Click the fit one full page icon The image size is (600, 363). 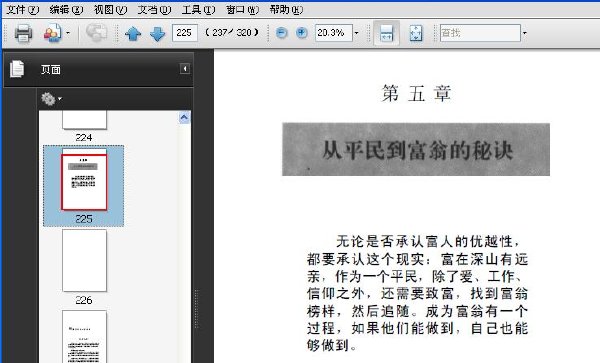click(416, 33)
